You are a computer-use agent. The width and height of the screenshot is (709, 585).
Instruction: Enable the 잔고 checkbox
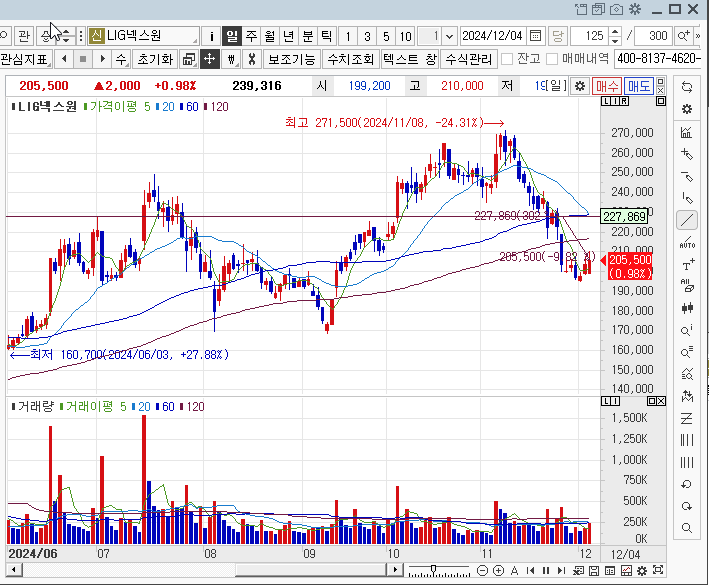tap(507, 59)
